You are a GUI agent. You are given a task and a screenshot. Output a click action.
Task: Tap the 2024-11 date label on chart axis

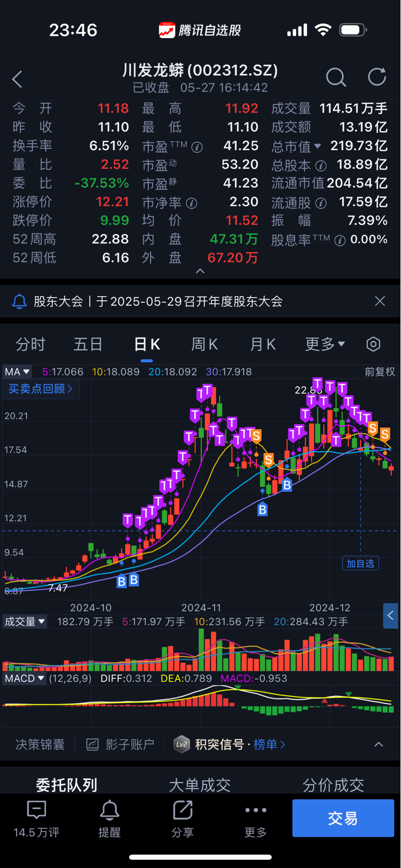[201, 608]
